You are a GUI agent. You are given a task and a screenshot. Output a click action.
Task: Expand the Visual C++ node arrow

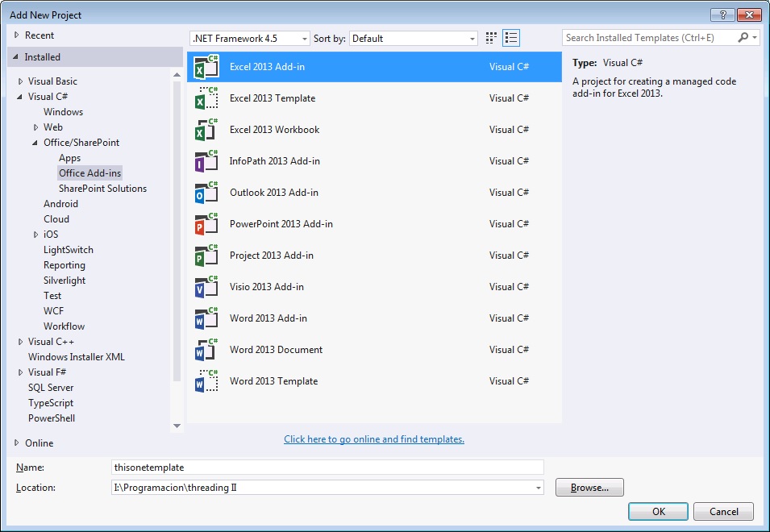[x=20, y=342]
